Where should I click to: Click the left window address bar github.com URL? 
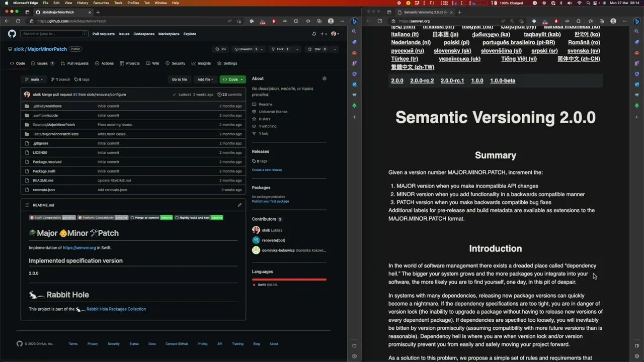pos(71,21)
